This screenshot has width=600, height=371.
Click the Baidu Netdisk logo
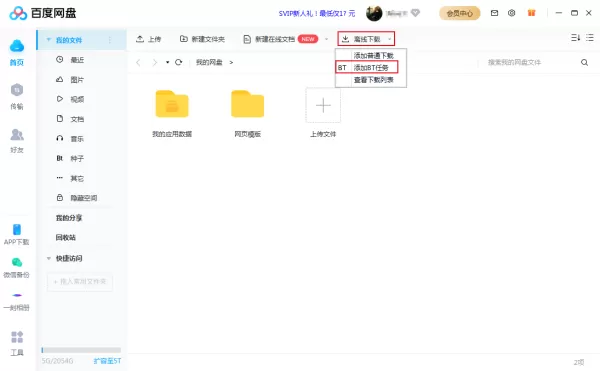click(42, 13)
